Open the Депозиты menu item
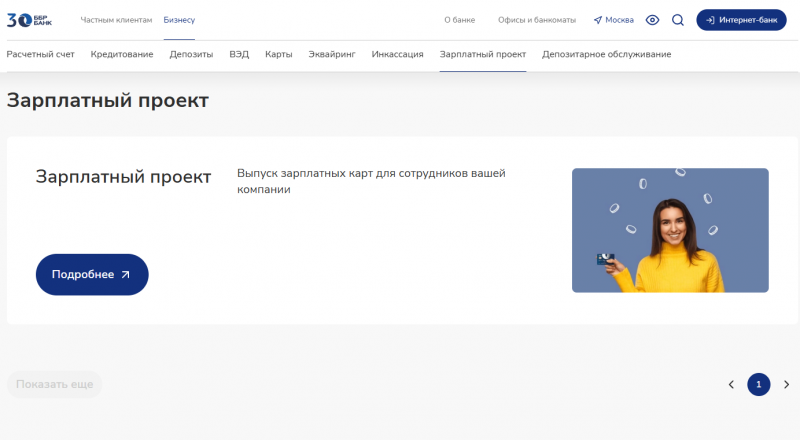800x440 pixels. (191, 54)
